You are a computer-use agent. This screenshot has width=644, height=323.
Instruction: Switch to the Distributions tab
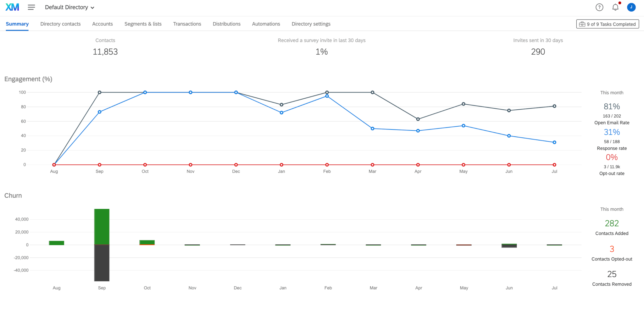point(226,24)
